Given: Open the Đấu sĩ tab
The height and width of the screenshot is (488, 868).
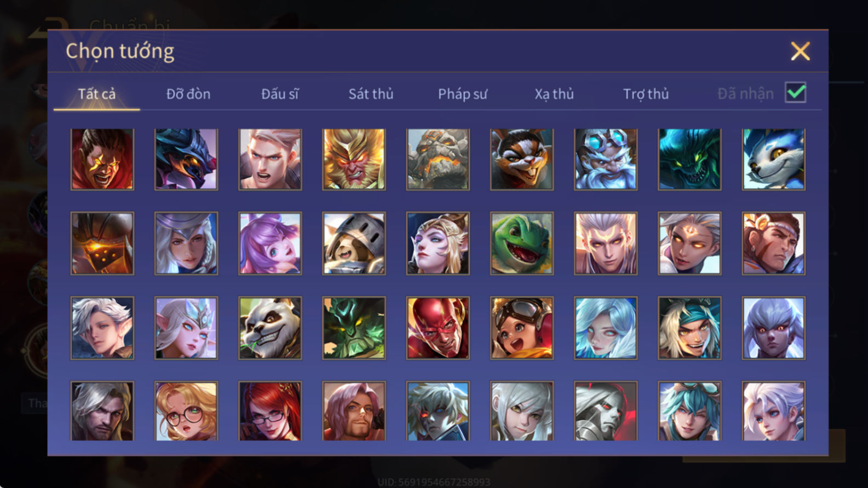Looking at the screenshot, I should pos(280,94).
